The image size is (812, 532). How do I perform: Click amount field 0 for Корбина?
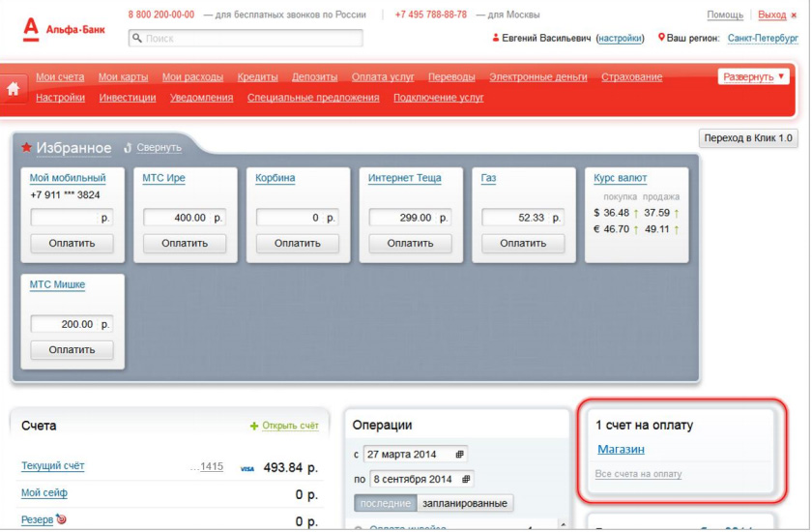[298, 218]
